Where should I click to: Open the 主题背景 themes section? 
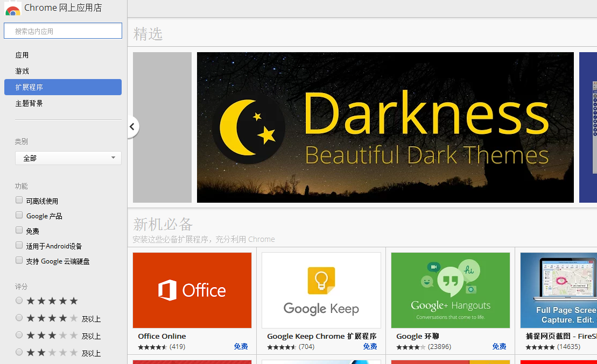pos(29,103)
